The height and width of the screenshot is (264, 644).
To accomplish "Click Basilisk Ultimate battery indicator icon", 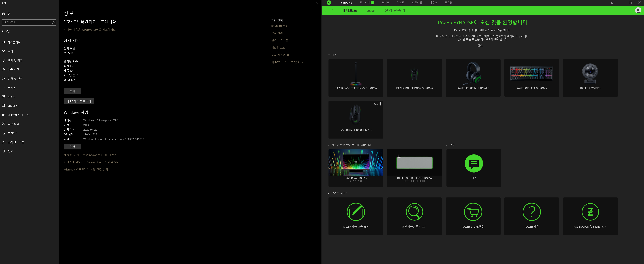I will point(381,104).
